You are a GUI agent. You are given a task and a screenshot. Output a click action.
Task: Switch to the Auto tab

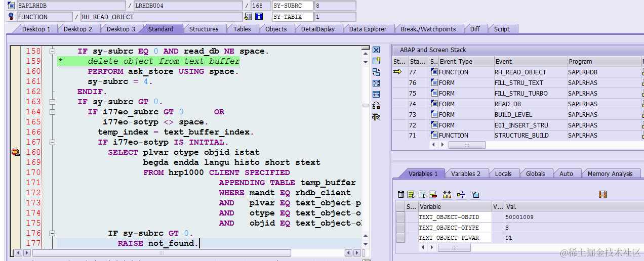[566, 173]
